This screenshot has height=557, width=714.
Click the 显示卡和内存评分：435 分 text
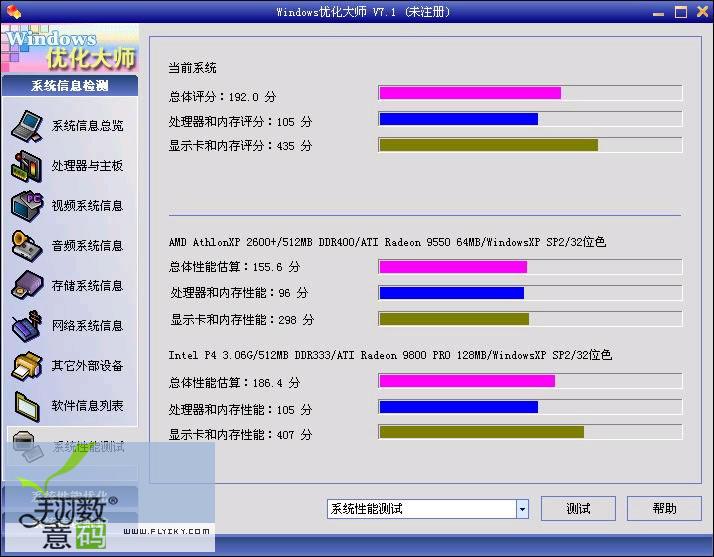[240, 146]
